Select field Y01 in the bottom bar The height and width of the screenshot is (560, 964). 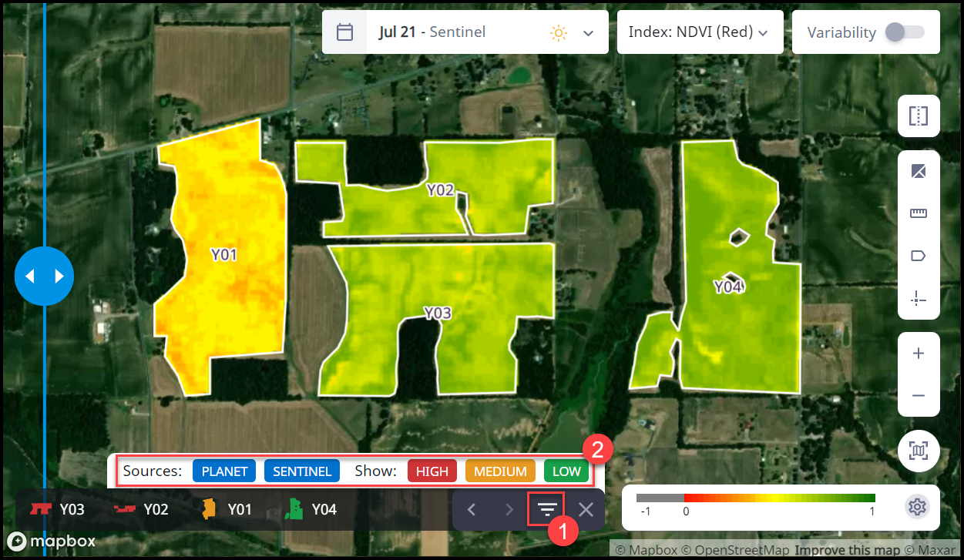click(x=226, y=509)
